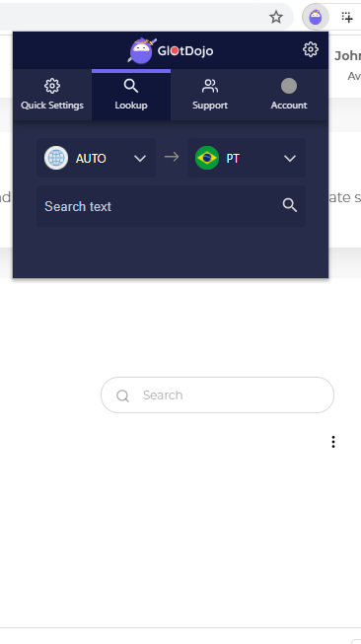Click the globe AUTO language icon
The height and width of the screenshot is (644, 361).
point(56,158)
